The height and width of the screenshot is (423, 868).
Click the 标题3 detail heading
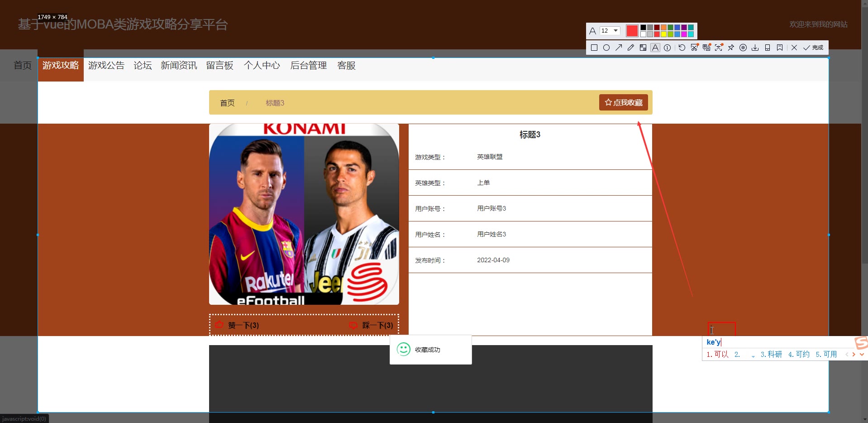pyautogui.click(x=530, y=135)
